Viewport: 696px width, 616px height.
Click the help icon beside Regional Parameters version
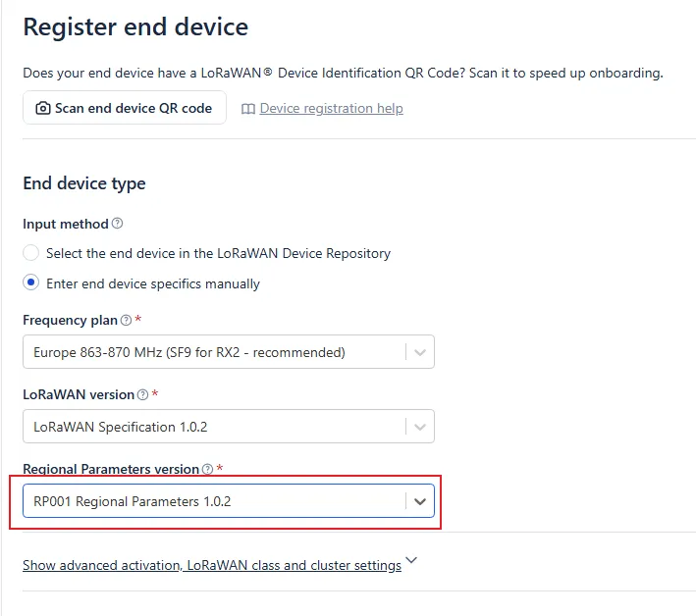pyautogui.click(x=207, y=469)
